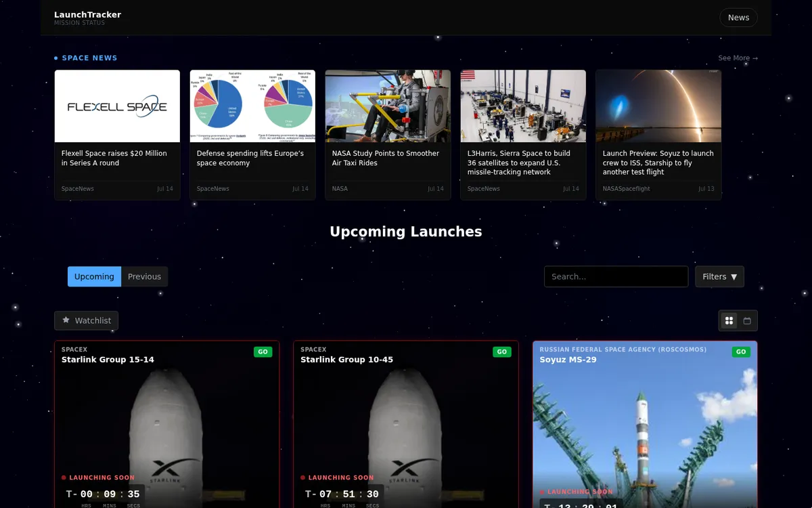Click Starlink Group 15-14 countdown timer

point(103,496)
